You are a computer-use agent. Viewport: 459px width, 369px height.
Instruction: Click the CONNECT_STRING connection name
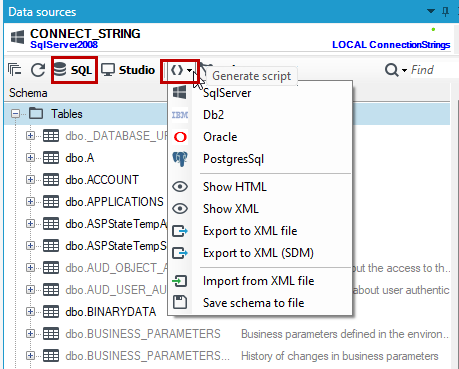click(85, 33)
